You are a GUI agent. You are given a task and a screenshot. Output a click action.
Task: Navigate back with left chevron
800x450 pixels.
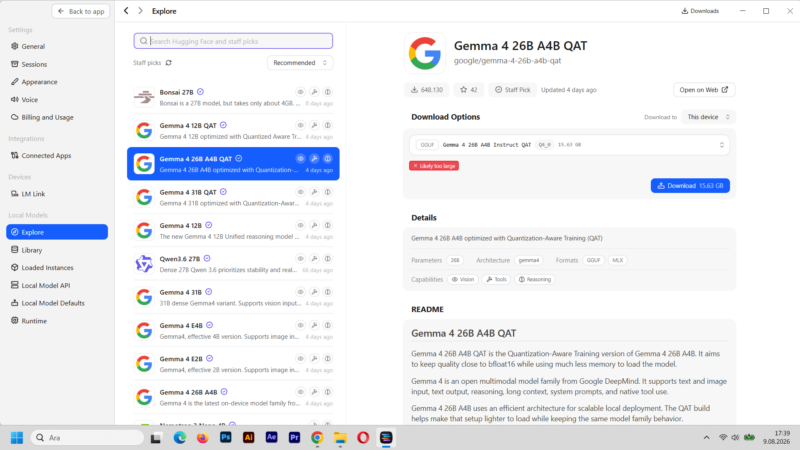pos(126,11)
